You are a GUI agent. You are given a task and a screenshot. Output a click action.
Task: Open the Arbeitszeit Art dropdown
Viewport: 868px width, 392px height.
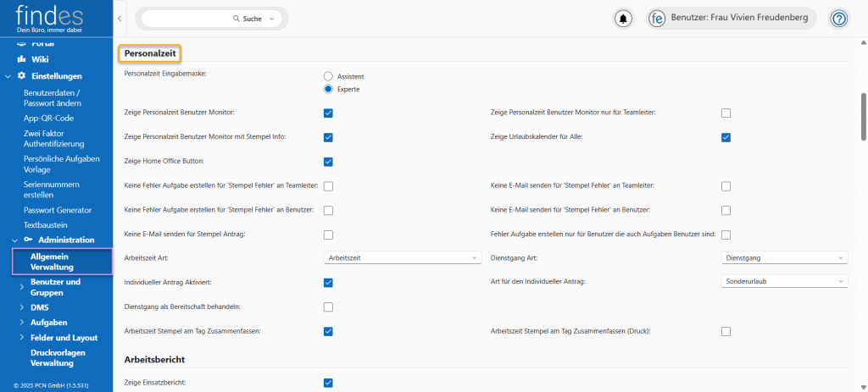403,257
